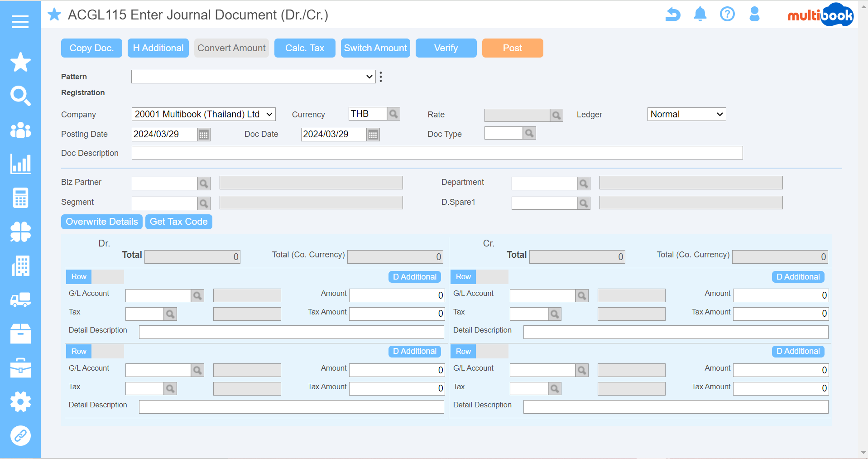This screenshot has height=459, width=868.
Task: Click the Doc Description input field
Action: 437,153
